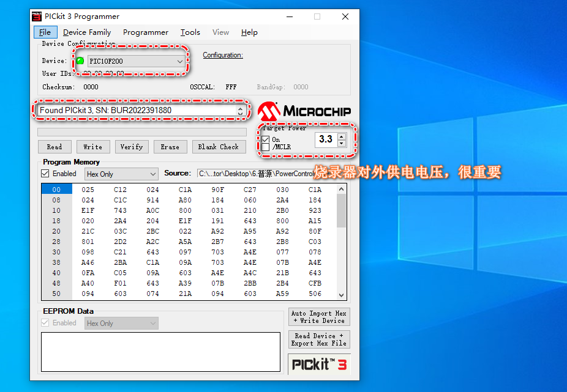Screen dimensions: 567x392
Task: Click the OSCCAL value FFF
Action: point(231,87)
